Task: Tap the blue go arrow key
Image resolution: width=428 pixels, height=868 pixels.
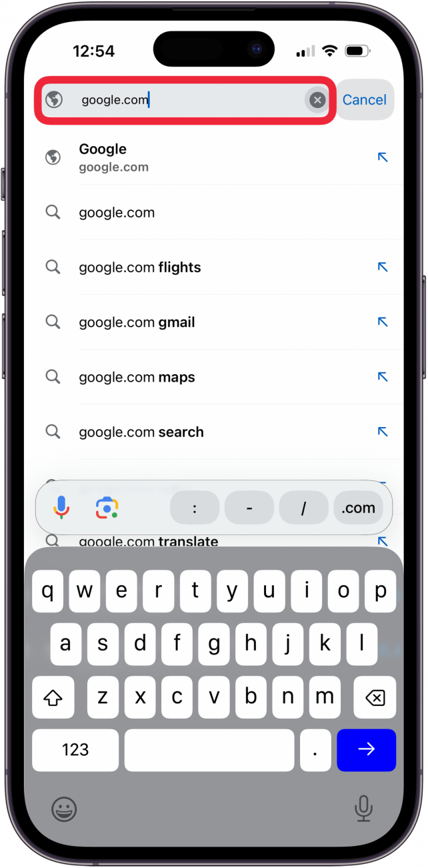Action: [366, 750]
